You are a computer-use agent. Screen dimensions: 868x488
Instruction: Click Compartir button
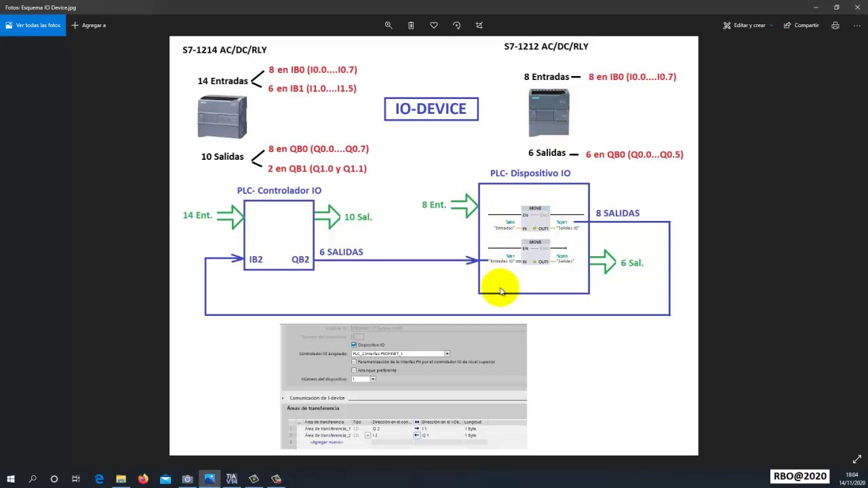click(802, 25)
